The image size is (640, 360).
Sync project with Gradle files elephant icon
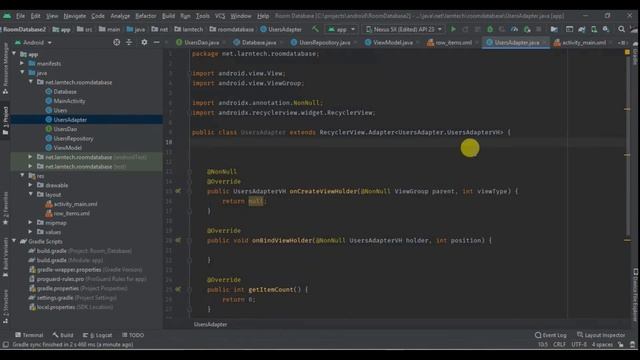point(582,29)
